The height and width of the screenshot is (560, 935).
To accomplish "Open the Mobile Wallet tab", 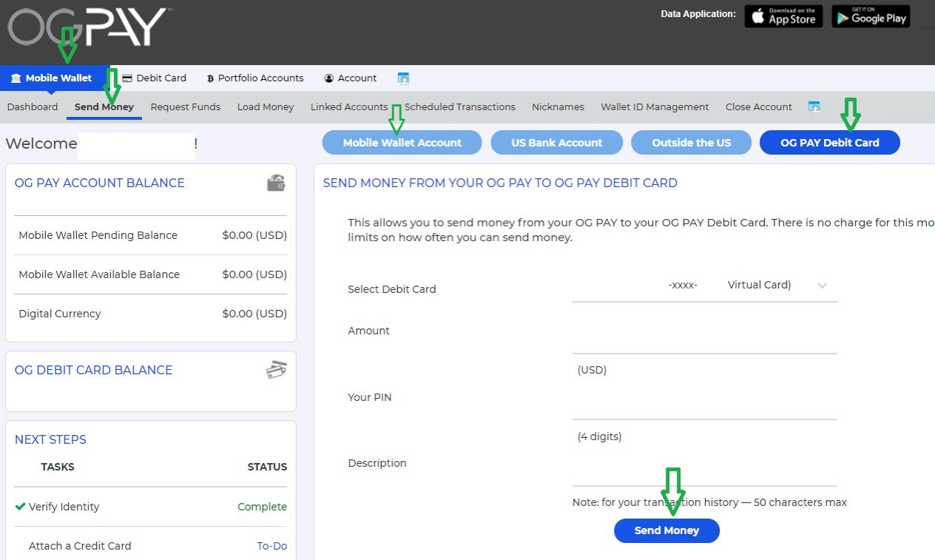I will pos(51,78).
